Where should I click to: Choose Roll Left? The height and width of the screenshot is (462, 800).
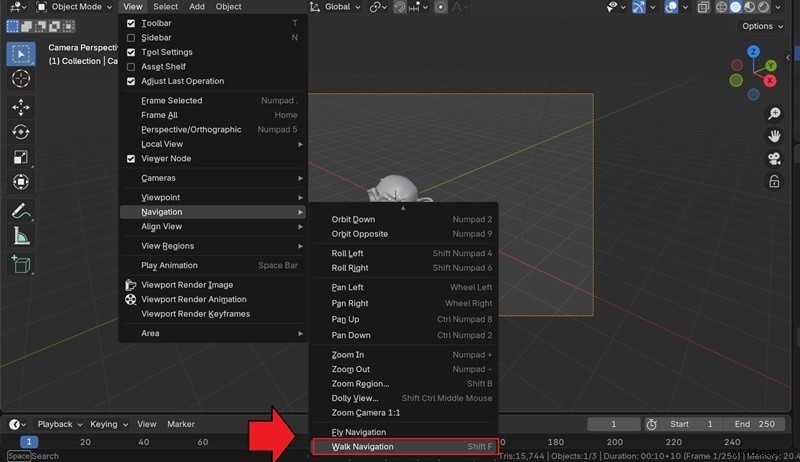tap(405, 253)
